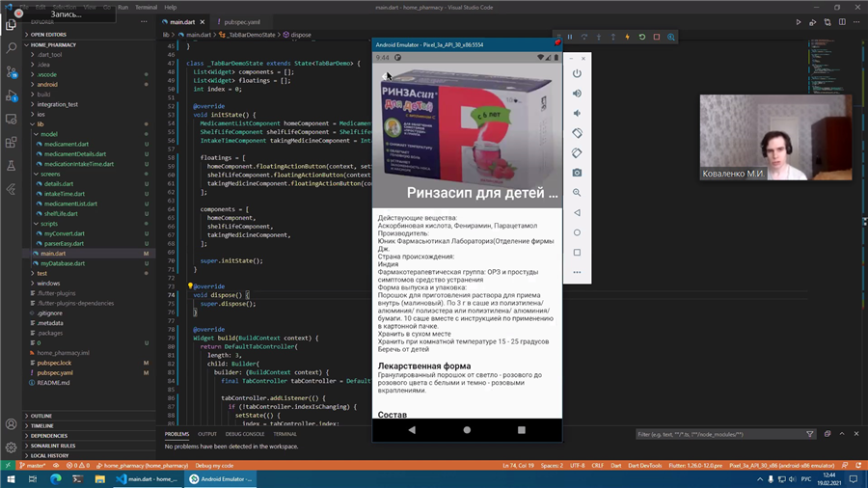The image size is (868, 488).
Task: Click emulator Zoom magnifier button
Action: [577, 193]
